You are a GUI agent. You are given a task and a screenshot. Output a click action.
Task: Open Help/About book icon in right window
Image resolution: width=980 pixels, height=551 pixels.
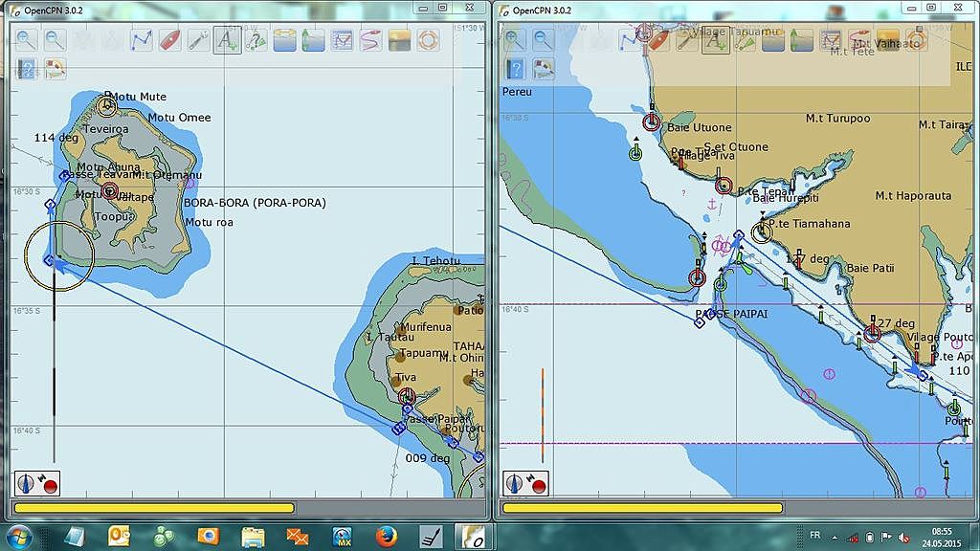(514, 69)
